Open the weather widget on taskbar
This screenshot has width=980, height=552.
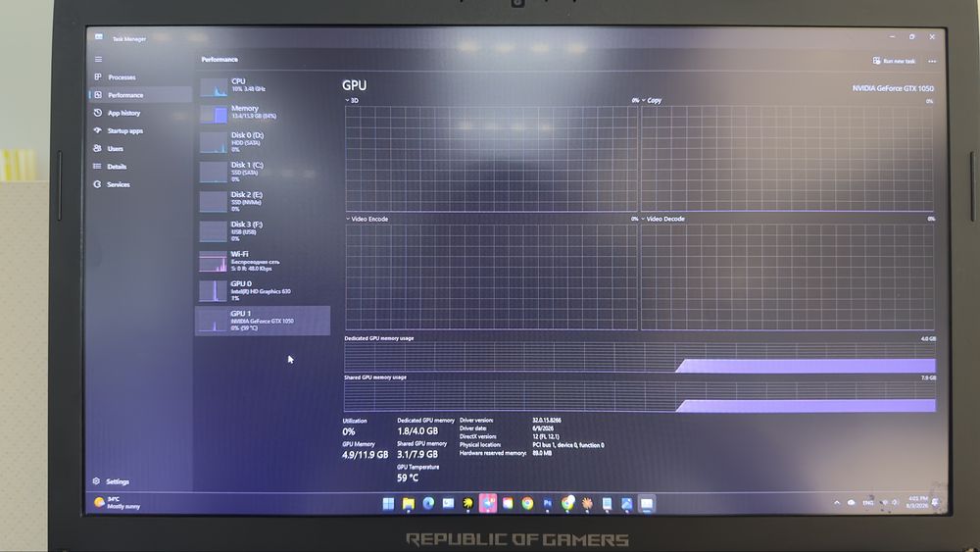[117, 503]
